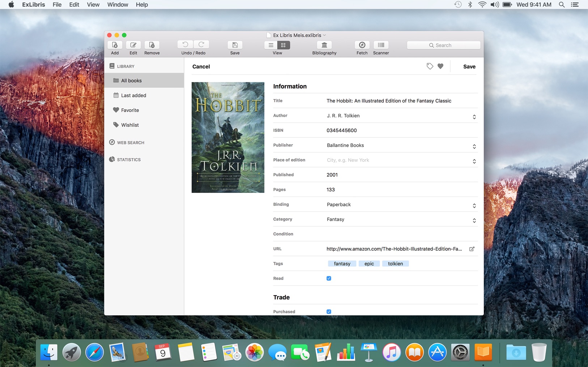Open the Binding dropdown
This screenshot has height=367, width=588.
(x=474, y=206)
